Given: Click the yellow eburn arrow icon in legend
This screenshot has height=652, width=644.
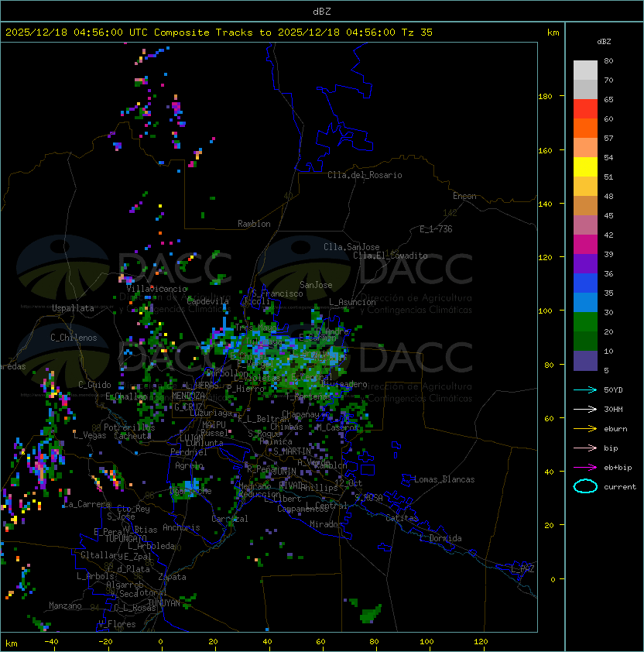Looking at the screenshot, I should pos(585,428).
